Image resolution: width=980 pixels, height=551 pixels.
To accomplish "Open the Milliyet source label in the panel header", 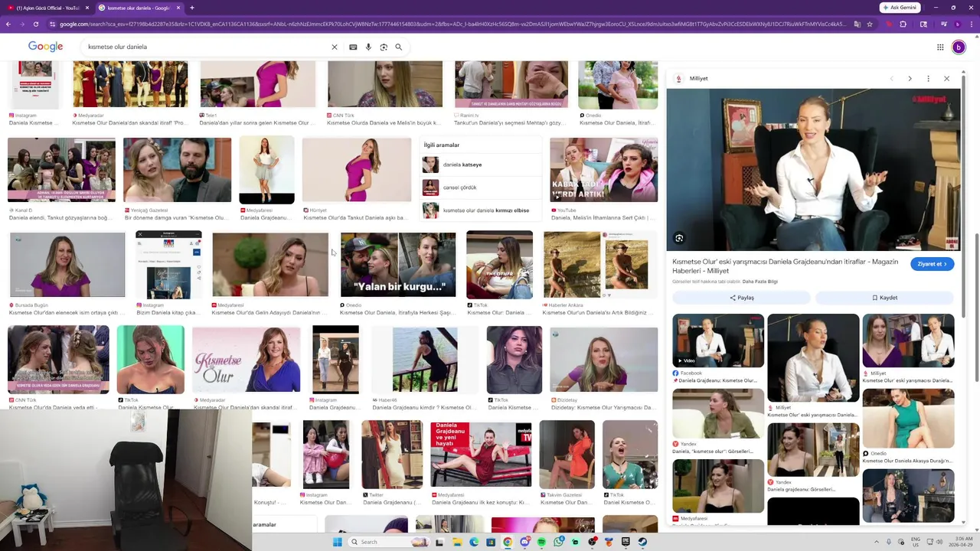I will click(698, 79).
